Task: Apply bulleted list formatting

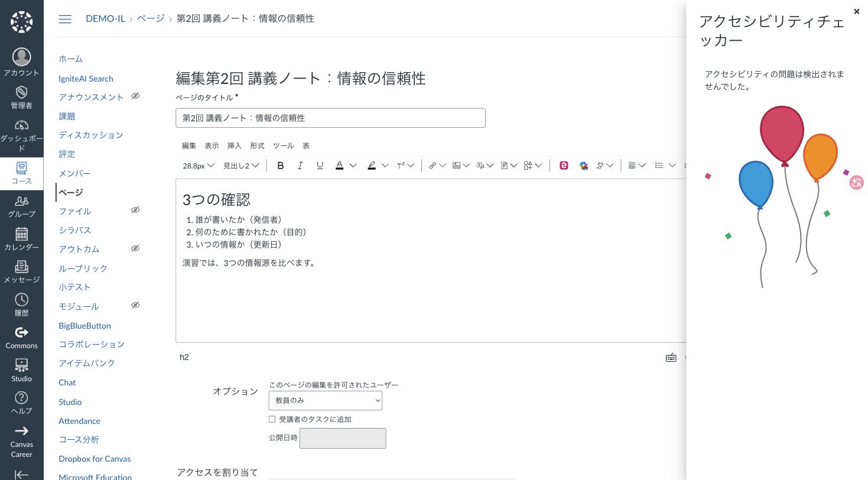Action: click(659, 166)
